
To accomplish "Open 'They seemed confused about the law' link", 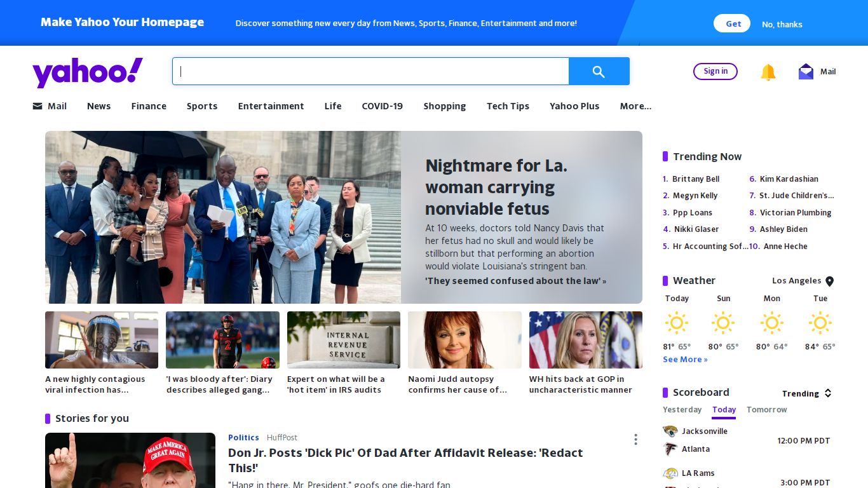I will 515,281.
